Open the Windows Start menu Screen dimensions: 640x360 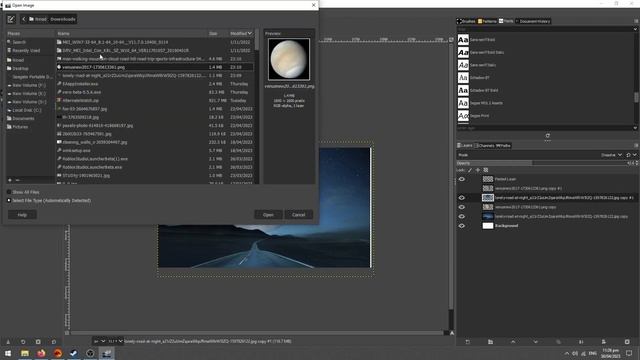point(8,353)
